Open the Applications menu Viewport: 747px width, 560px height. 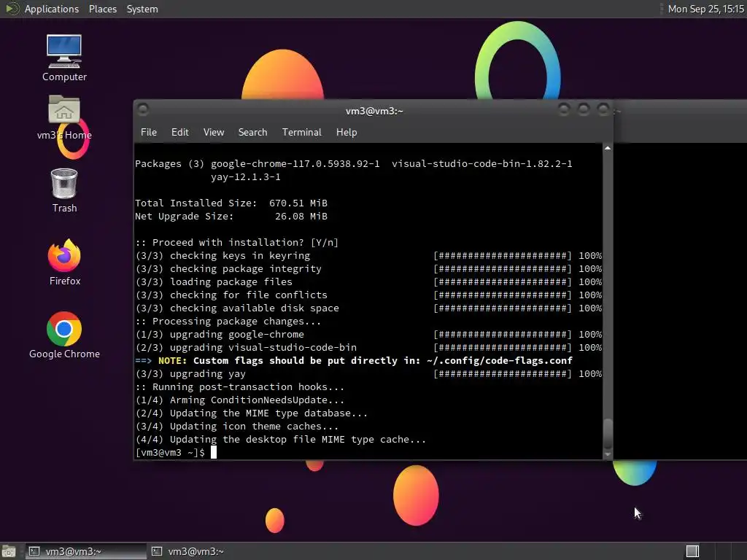point(52,9)
